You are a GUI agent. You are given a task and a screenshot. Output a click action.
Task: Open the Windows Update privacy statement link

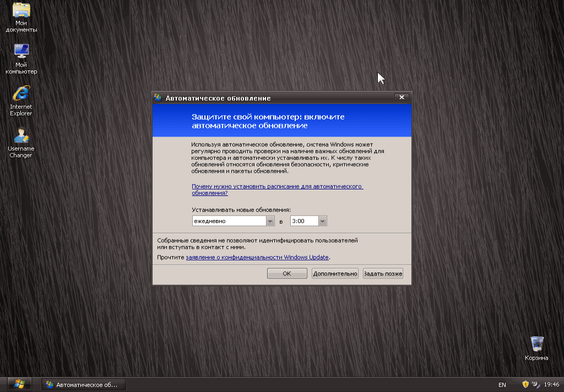click(257, 257)
